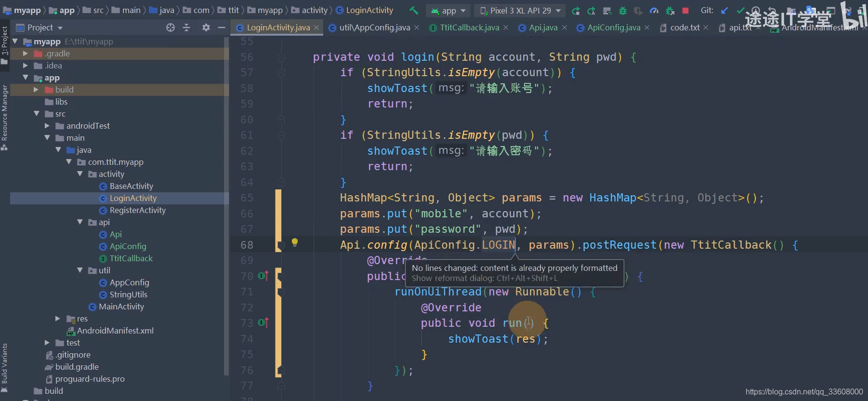The height and width of the screenshot is (401, 868).
Task: Click the Git Update Project arrow
Action: click(724, 10)
